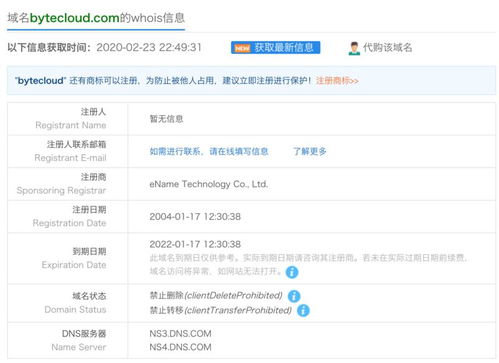
Task: Select the bytecloud.com domain title
Action: point(75,18)
